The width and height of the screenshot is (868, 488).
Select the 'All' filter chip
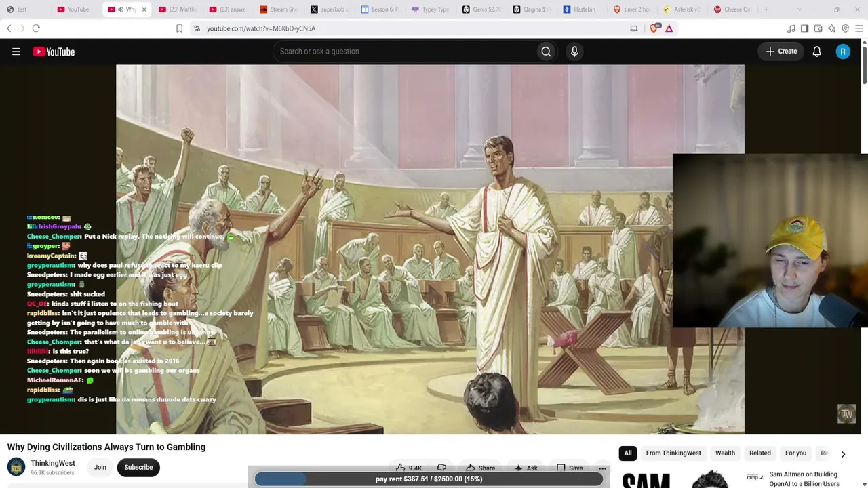point(628,453)
